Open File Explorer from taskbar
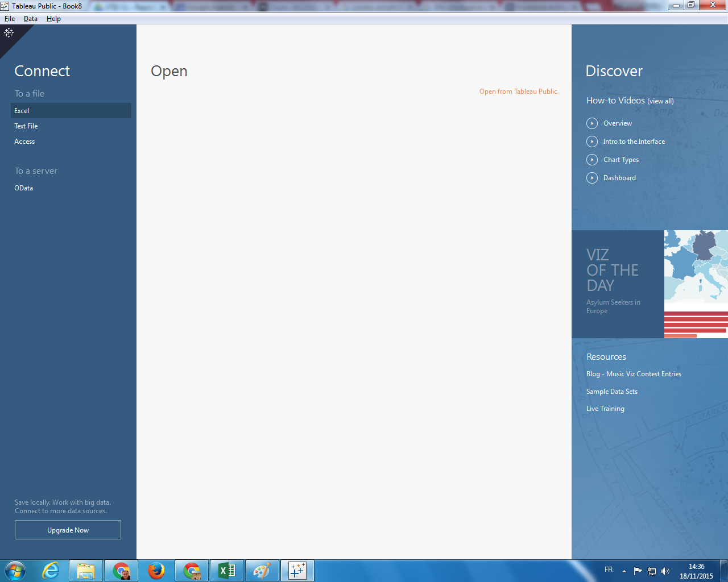Viewport: 728px width, 582px height. point(86,571)
